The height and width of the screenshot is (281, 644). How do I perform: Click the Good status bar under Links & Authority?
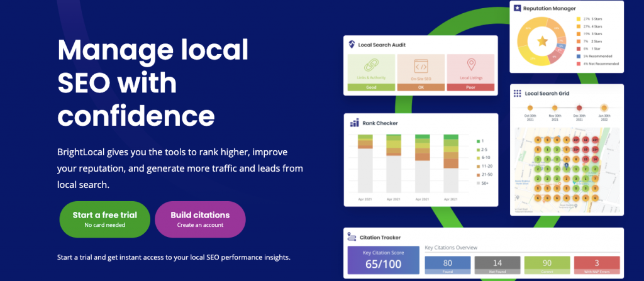(371, 87)
